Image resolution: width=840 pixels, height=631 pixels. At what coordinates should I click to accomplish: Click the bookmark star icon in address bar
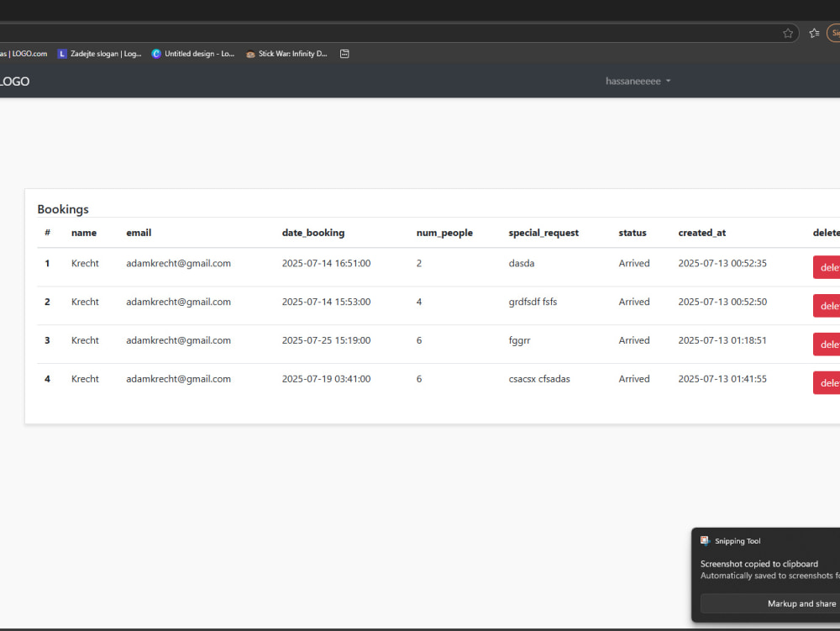click(788, 34)
